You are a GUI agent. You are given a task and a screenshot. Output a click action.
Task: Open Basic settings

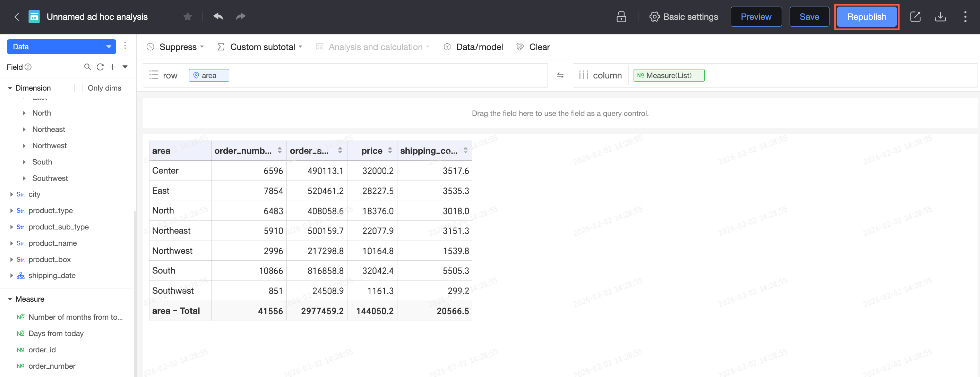click(684, 17)
